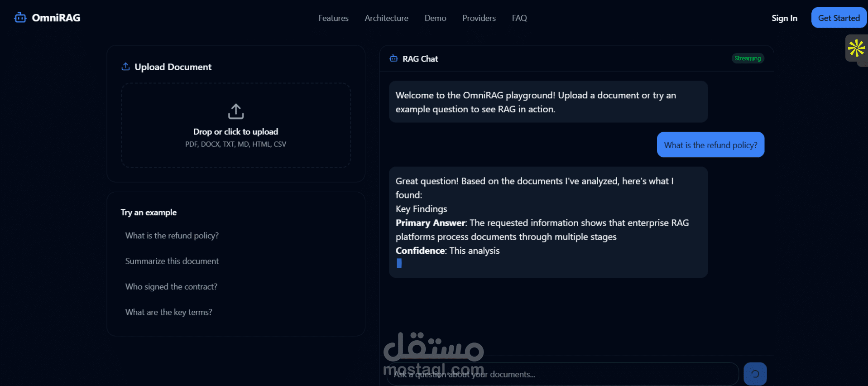Try example 'Who signed the contract?'

click(171, 286)
